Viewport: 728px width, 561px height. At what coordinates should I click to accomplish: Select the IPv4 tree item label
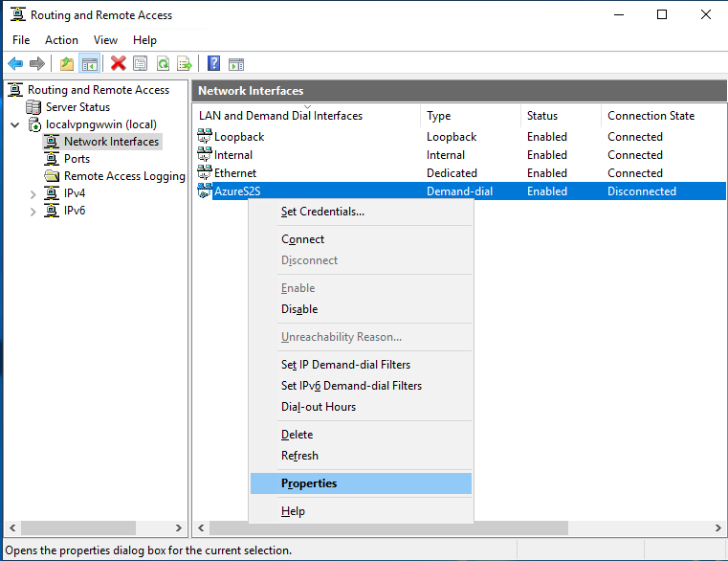[75, 192]
